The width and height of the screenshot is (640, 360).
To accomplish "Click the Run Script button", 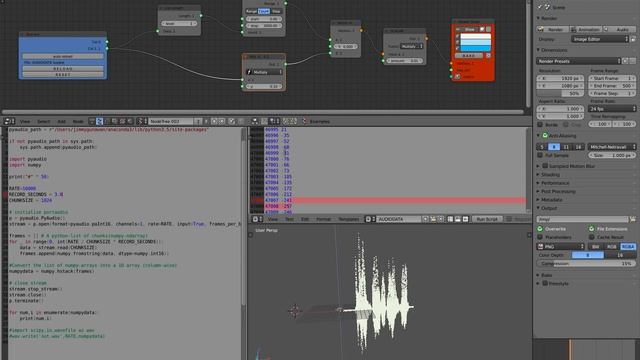I will [487, 219].
